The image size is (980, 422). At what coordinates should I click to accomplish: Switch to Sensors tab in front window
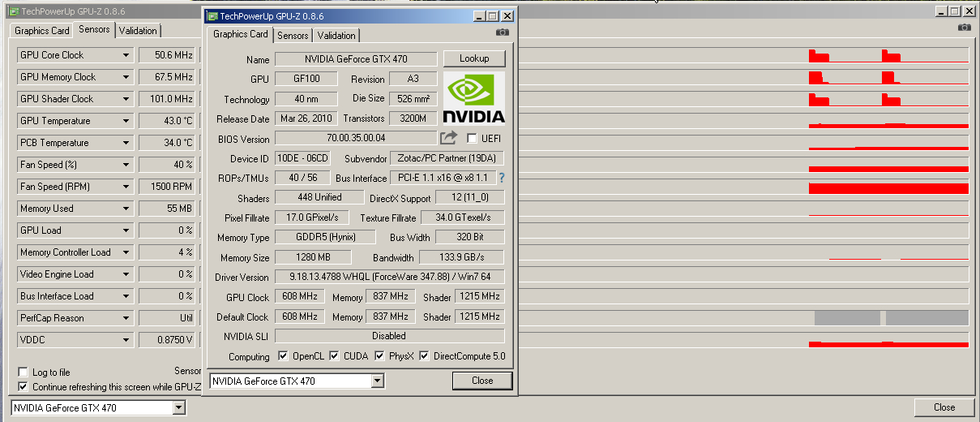(x=293, y=36)
